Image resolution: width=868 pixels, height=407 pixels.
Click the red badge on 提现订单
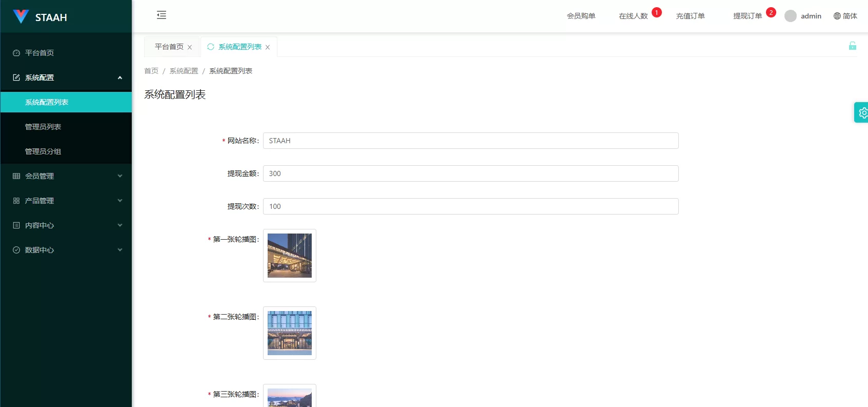tap(771, 12)
